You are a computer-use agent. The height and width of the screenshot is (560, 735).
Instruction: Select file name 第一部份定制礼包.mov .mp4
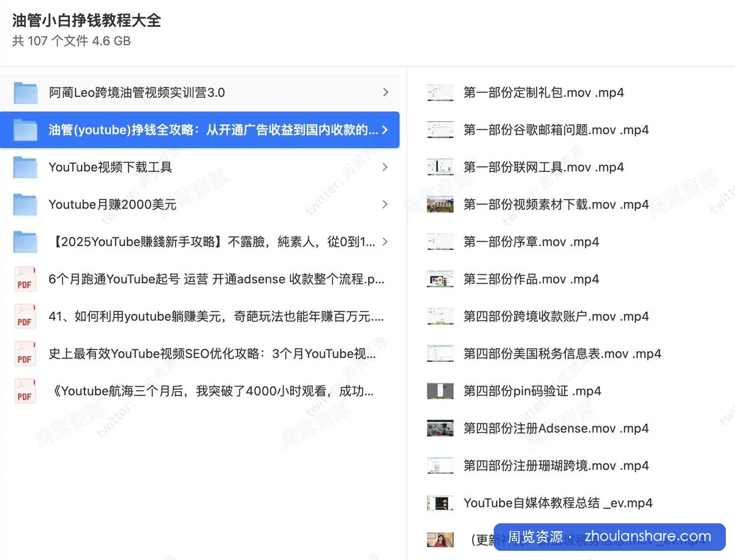click(x=543, y=93)
